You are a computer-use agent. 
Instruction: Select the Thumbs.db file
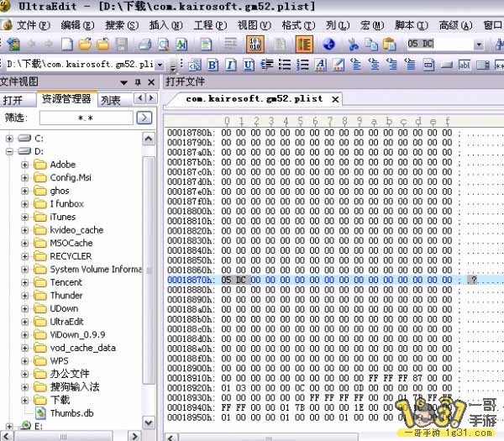pyautogui.click(x=71, y=413)
